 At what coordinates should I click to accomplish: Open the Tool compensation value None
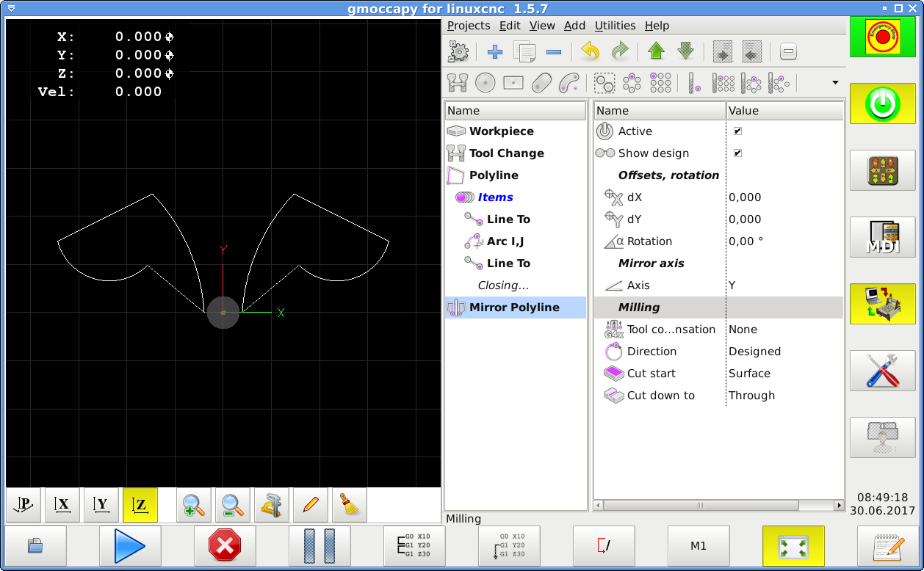pyautogui.click(x=743, y=330)
